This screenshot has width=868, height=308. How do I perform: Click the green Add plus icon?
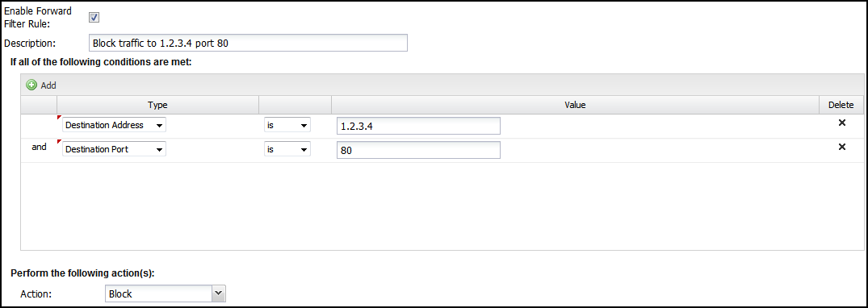[x=31, y=85]
